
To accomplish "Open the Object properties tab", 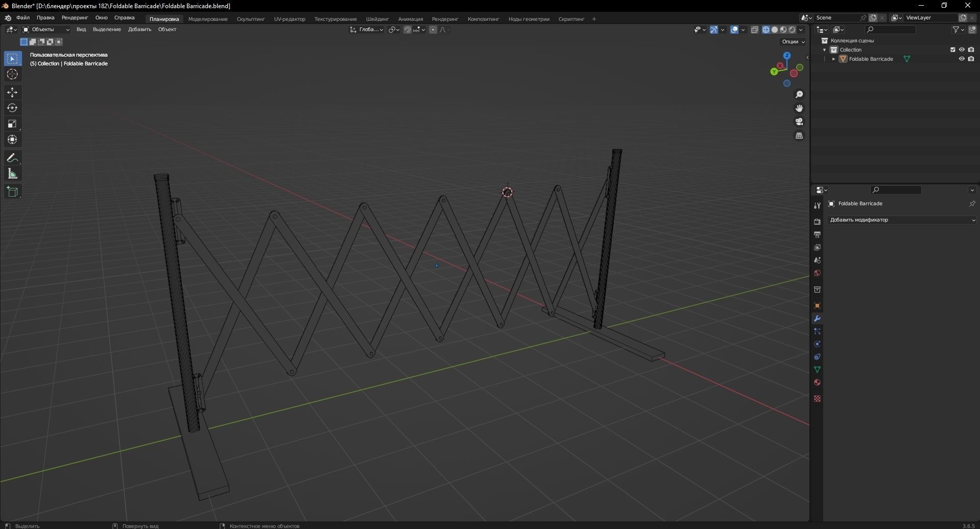I will coord(817,306).
